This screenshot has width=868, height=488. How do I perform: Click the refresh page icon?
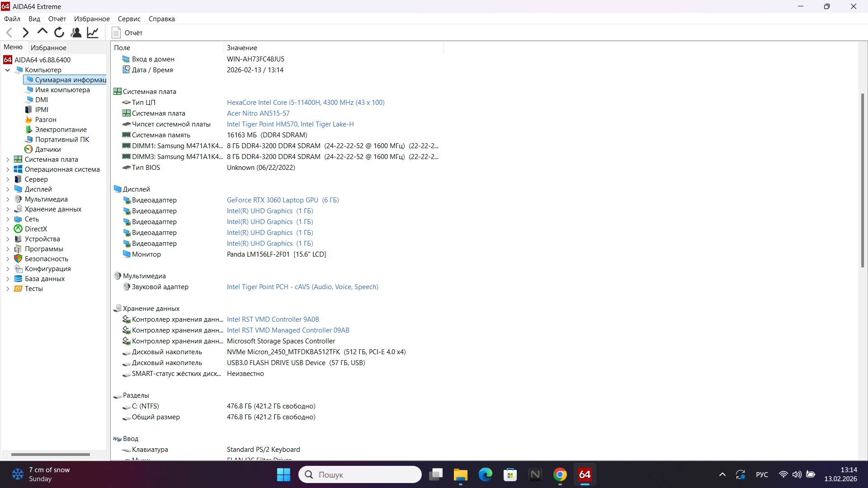coord(59,32)
